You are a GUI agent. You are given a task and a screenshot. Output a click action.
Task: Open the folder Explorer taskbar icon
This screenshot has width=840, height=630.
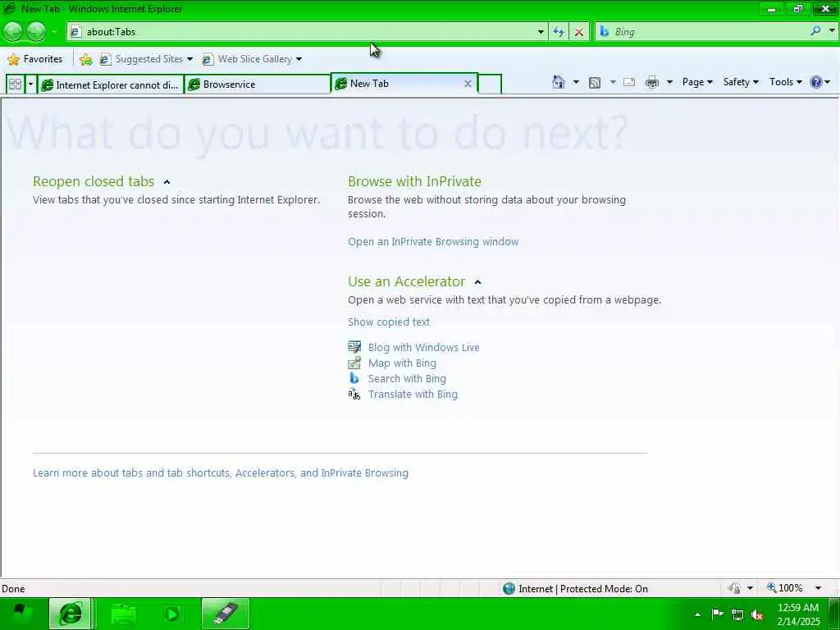click(123, 614)
